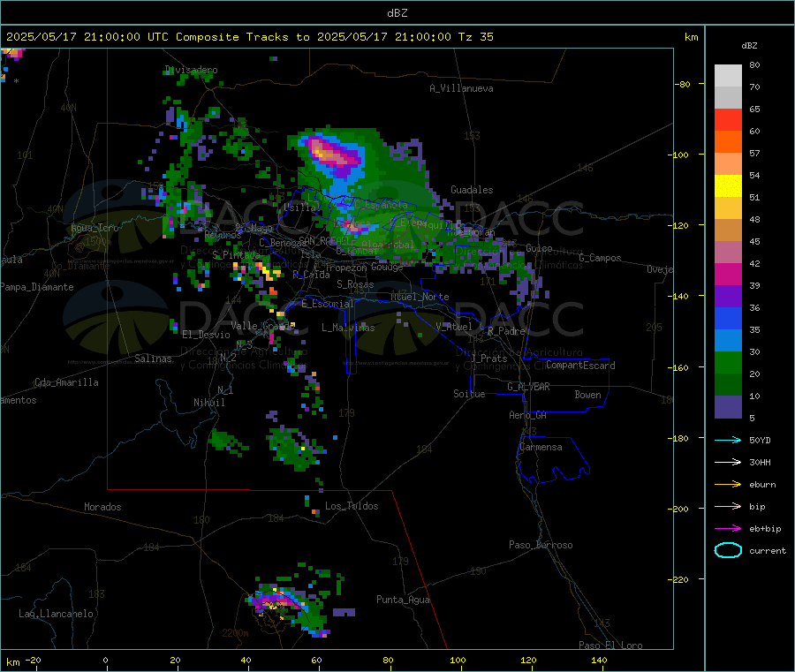Click the Cda_Amarilla label

(x=66, y=382)
